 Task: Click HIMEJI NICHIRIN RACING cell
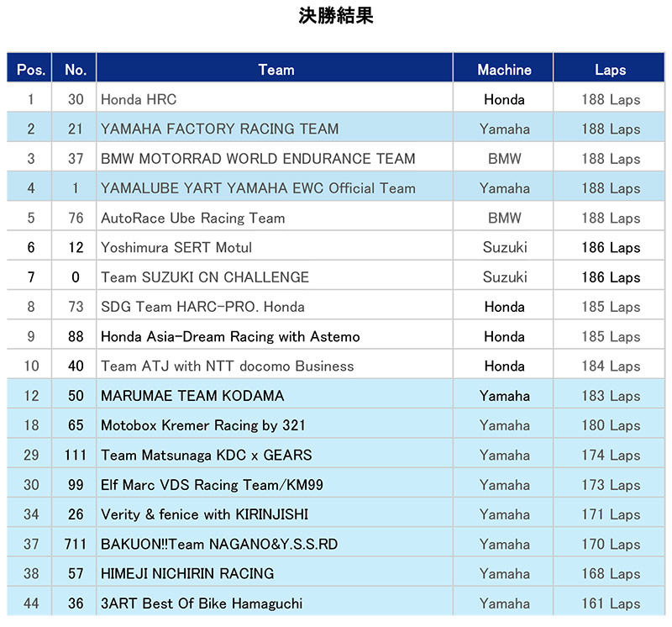[275, 573]
